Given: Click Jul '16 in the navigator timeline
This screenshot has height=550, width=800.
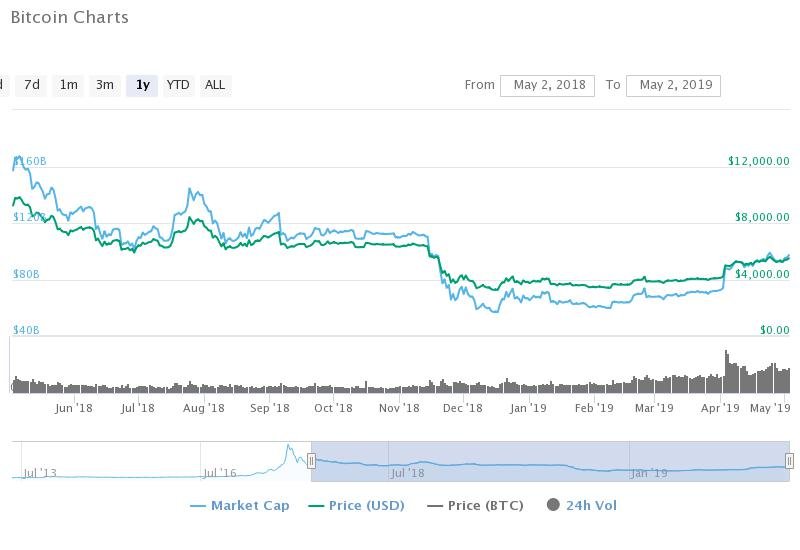Looking at the screenshot, I should pyautogui.click(x=220, y=473).
